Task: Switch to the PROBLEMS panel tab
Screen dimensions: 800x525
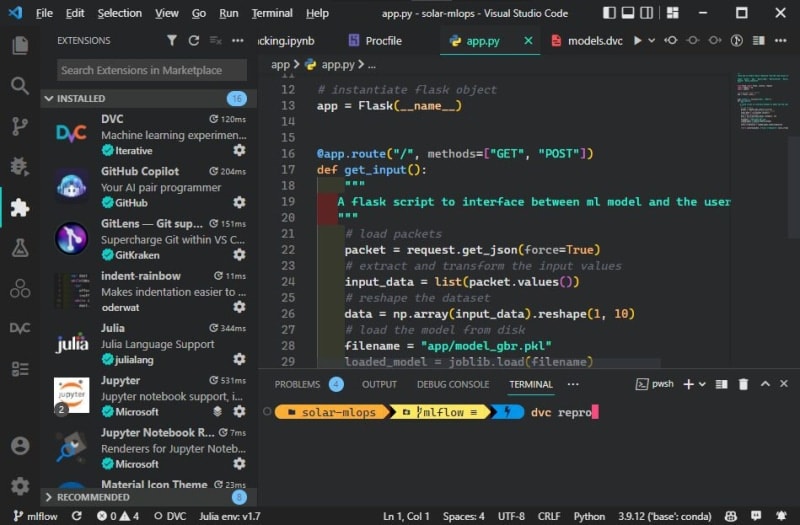Action: tap(297, 384)
